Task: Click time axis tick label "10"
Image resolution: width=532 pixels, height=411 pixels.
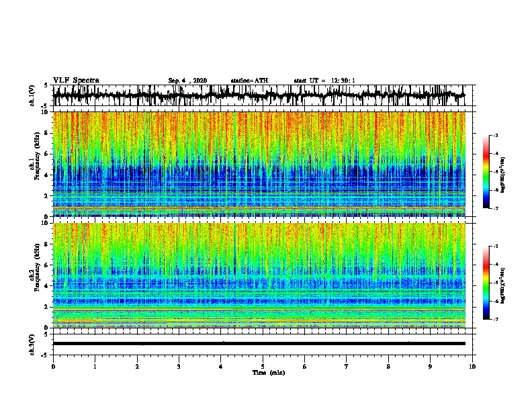Action: click(x=472, y=367)
